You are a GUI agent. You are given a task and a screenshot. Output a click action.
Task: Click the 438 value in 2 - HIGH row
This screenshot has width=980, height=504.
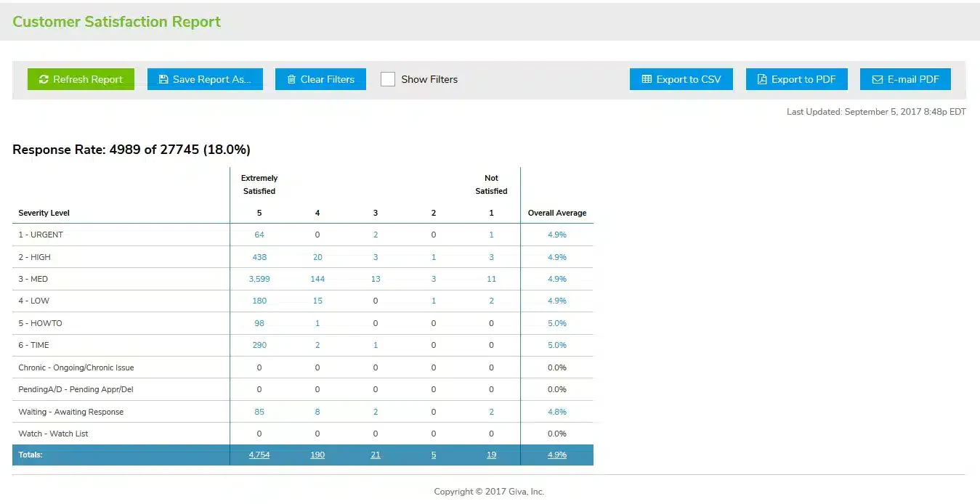(259, 257)
